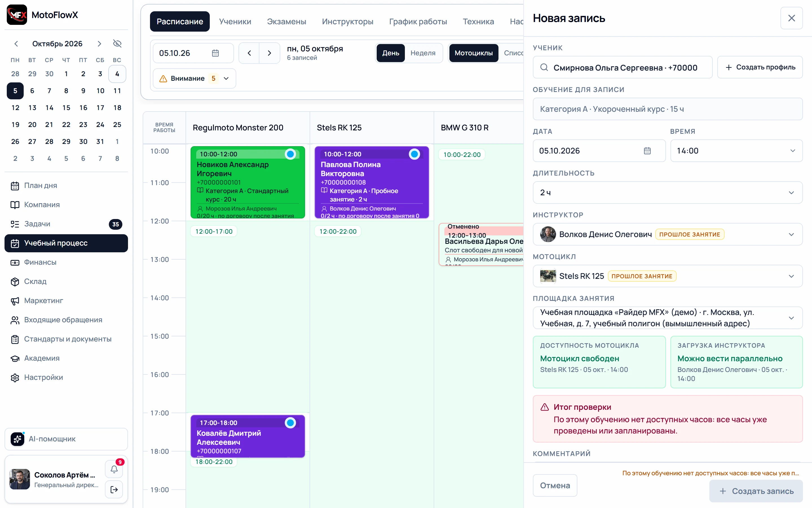
Task: Switch schedule view to День
Action: (x=390, y=53)
